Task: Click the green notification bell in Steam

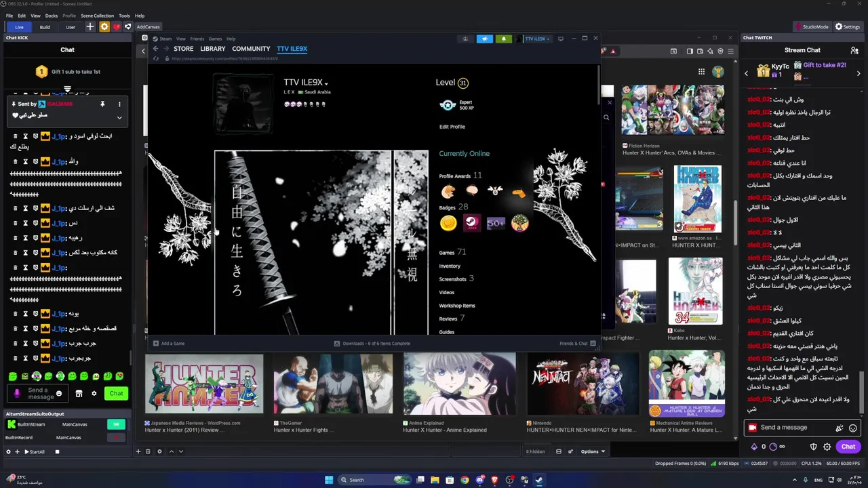Action: [x=503, y=39]
